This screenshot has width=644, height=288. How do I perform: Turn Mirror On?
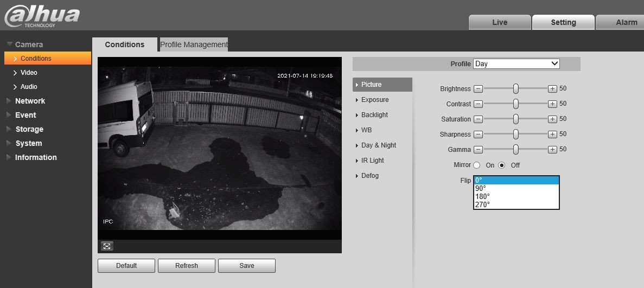pyautogui.click(x=476, y=165)
